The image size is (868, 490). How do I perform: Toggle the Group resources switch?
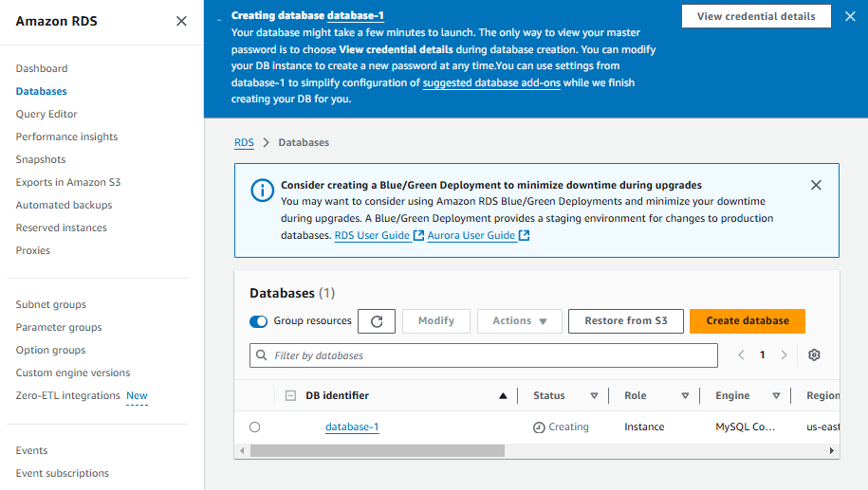(x=258, y=321)
